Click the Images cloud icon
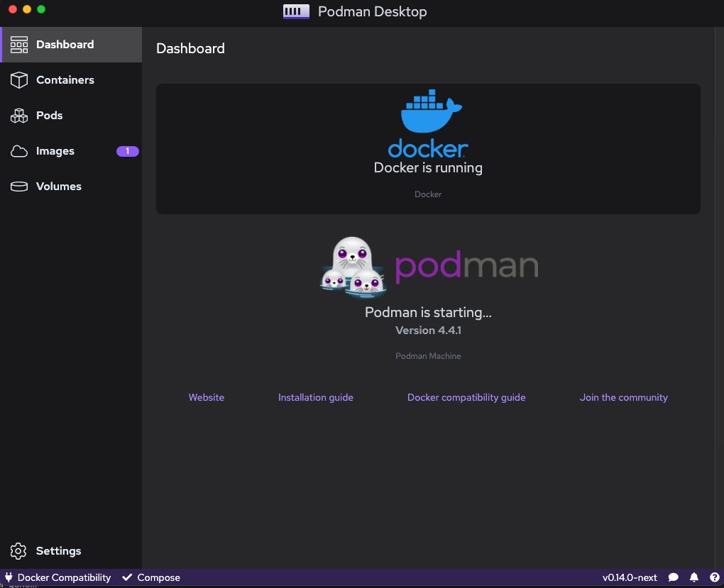The height and width of the screenshot is (588, 724). (18, 150)
